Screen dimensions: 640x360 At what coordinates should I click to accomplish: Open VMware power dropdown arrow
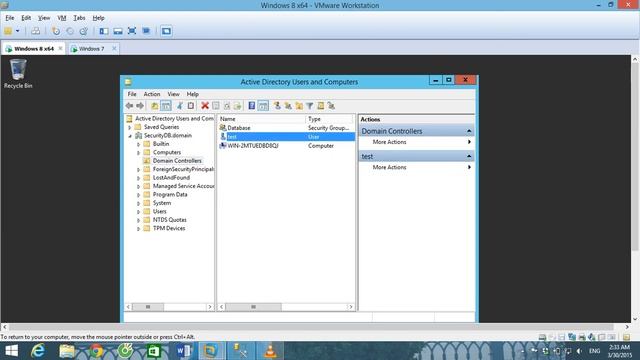pyautogui.click(x=18, y=31)
